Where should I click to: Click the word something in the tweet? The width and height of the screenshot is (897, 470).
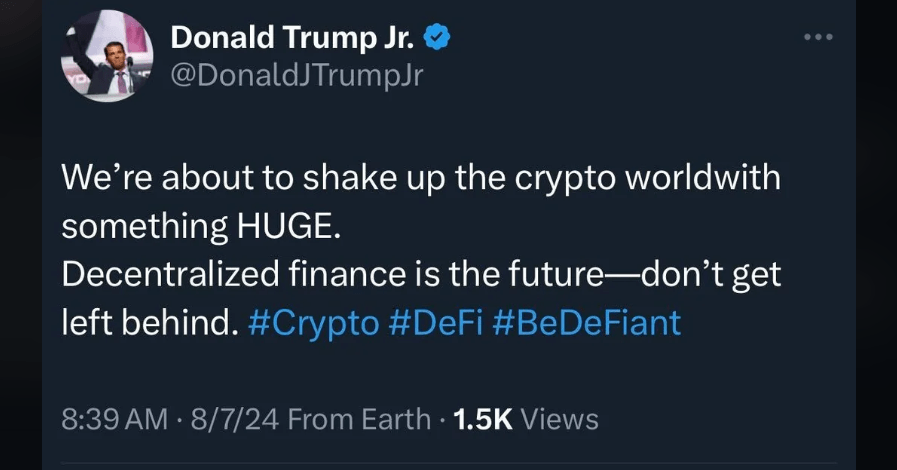tap(141, 226)
